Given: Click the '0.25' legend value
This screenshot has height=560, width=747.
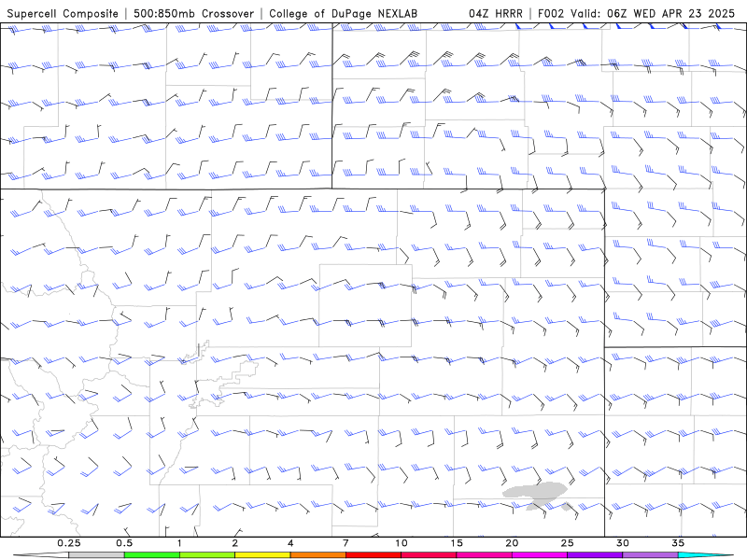Looking at the screenshot, I should (69, 543).
